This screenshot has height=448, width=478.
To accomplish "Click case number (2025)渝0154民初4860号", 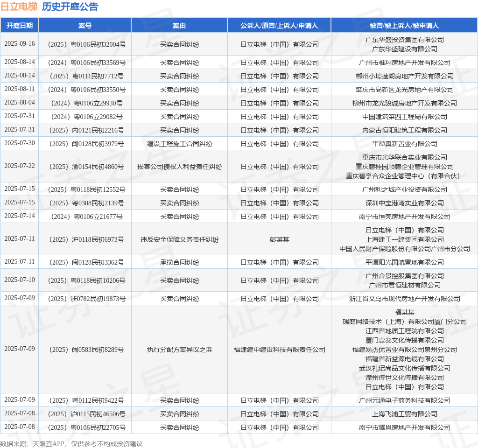I will (x=86, y=167).
